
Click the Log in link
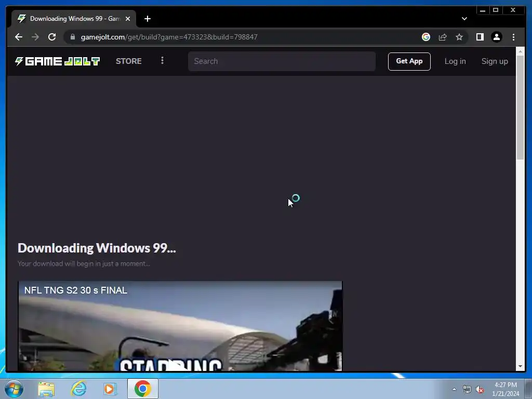[x=455, y=61]
